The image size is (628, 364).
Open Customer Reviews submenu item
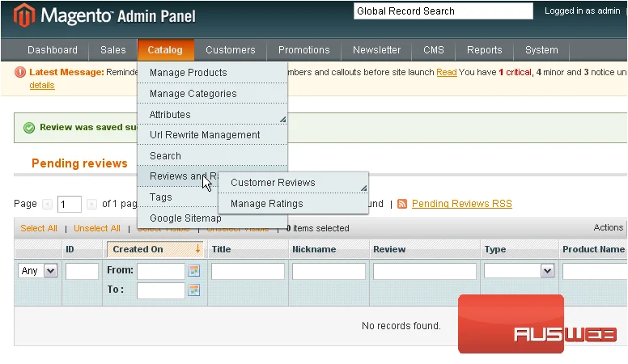click(x=293, y=183)
